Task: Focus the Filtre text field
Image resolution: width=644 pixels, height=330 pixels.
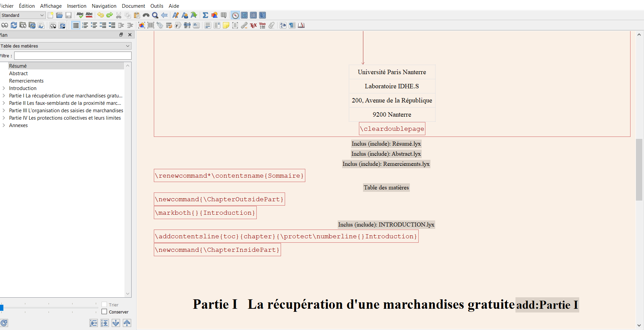Action: (73, 56)
